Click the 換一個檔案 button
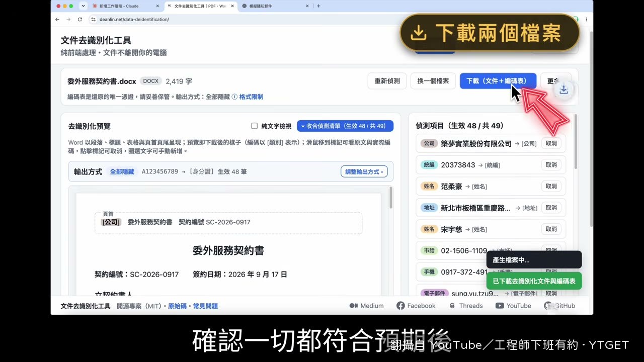 [x=433, y=81]
